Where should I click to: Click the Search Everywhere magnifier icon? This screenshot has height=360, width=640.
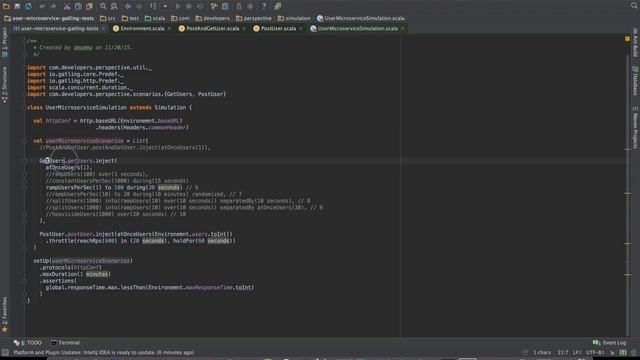[x=634, y=5]
